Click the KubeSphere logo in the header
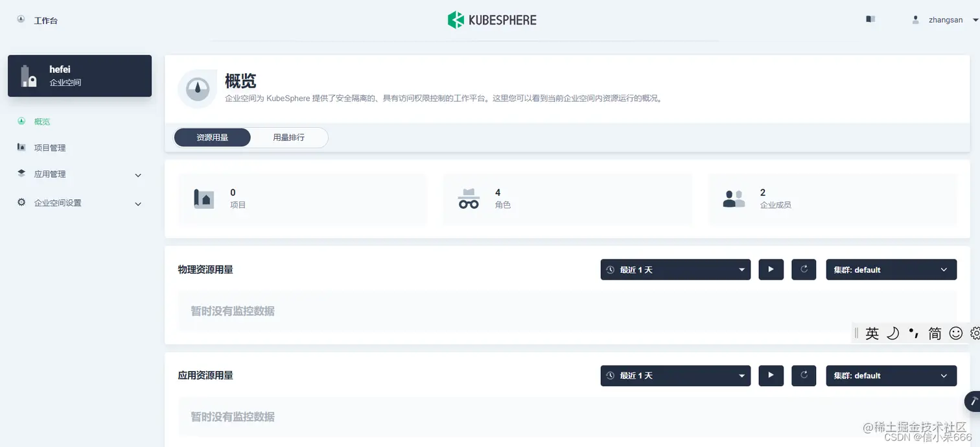Screen dimensions: 980x447 click(491, 19)
